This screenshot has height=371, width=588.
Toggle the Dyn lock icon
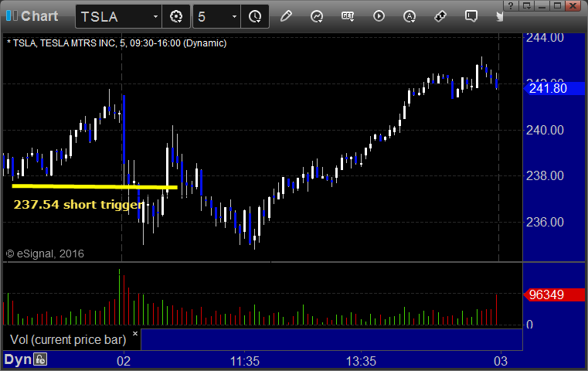click(x=40, y=359)
